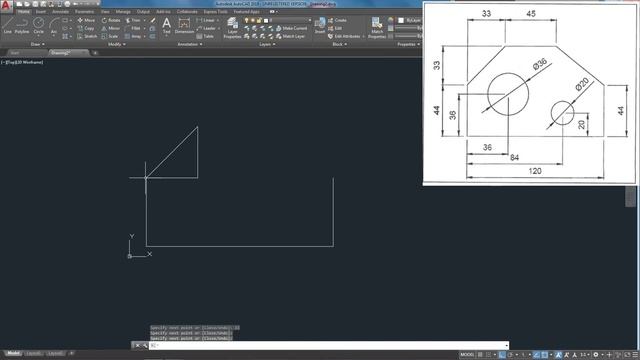Click Make Current layer button
The width and height of the screenshot is (640, 360).
point(291,28)
